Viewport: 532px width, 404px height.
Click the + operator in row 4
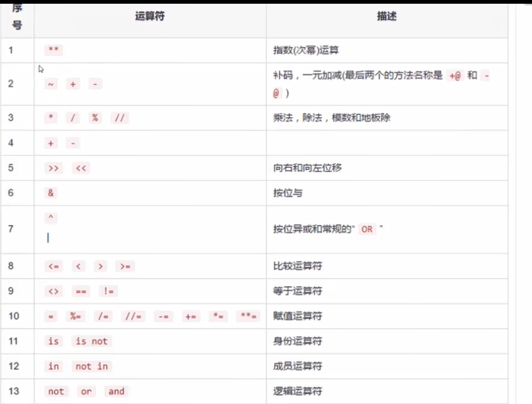pos(51,143)
